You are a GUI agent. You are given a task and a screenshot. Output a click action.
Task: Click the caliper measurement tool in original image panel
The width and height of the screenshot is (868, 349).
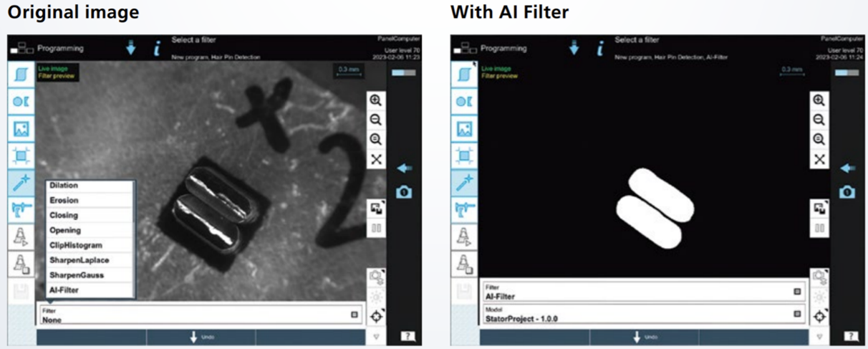[x=21, y=209]
